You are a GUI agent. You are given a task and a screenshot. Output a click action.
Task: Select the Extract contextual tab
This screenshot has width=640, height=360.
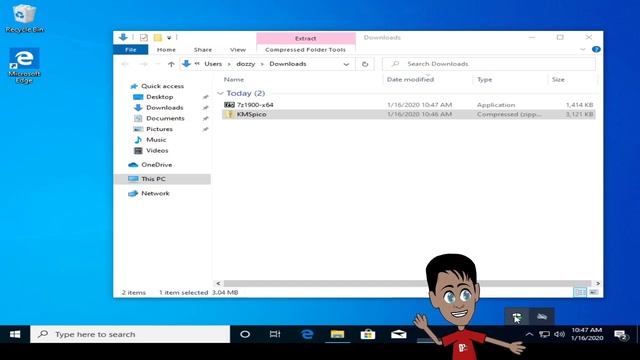(x=306, y=38)
